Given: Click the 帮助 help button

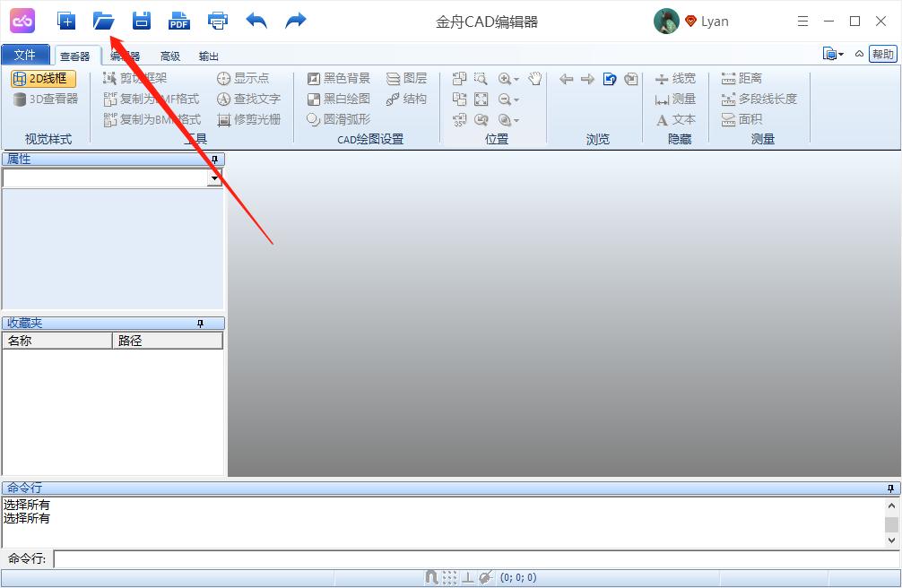Looking at the screenshot, I should tap(882, 54).
